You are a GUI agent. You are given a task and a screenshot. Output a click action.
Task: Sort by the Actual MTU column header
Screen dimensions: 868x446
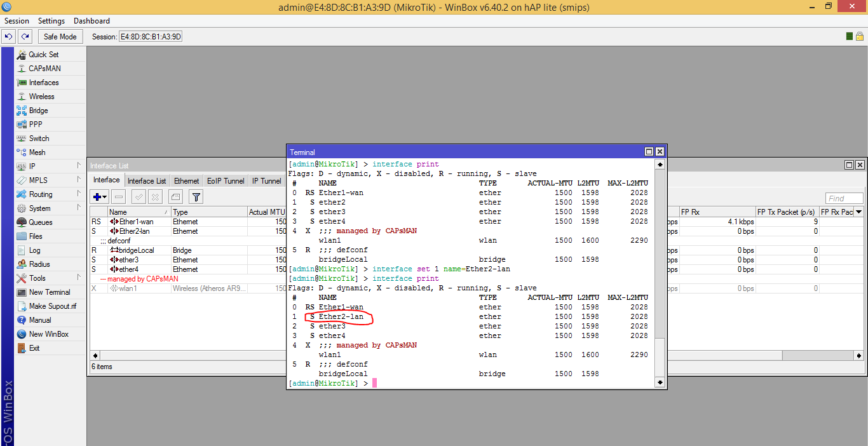[x=267, y=212]
